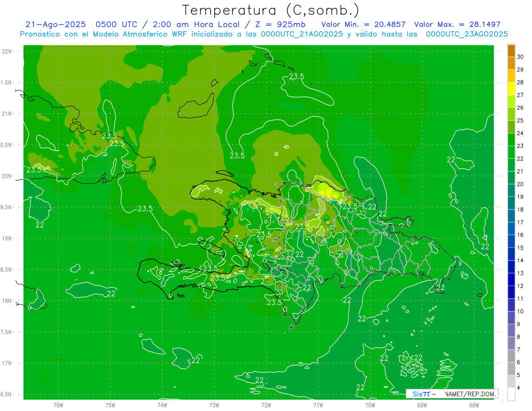
Task: Click the legend value '15'
Action: tap(520, 247)
